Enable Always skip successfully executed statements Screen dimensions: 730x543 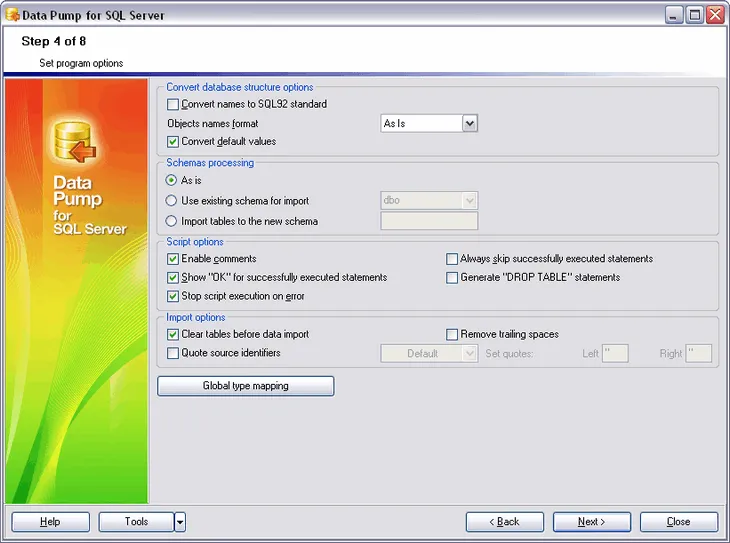452,259
